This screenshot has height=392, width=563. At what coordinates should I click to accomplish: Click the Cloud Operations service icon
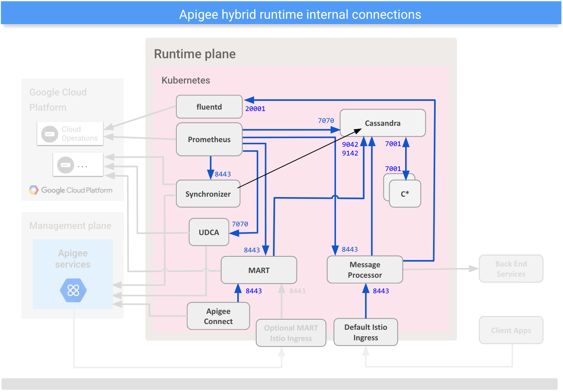50,133
